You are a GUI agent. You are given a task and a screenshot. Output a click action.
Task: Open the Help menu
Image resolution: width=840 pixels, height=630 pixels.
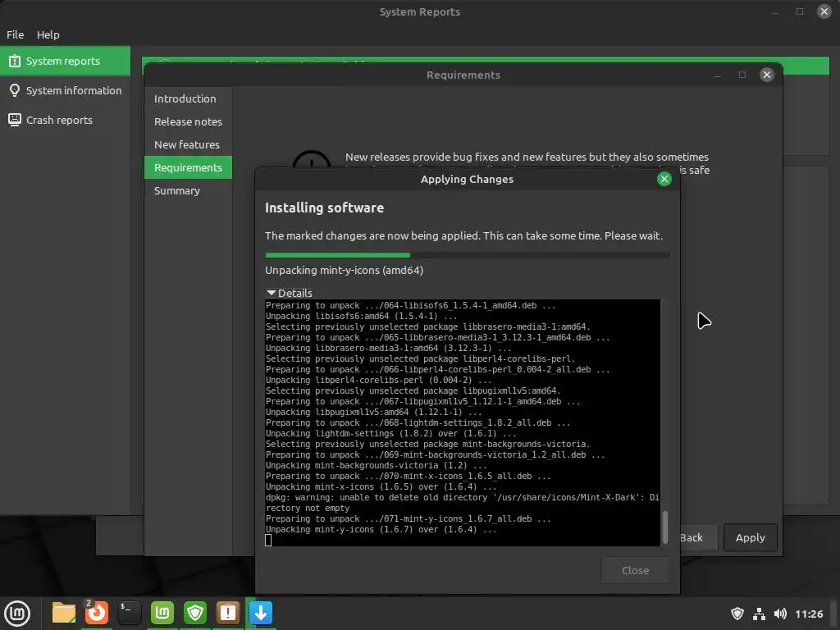click(x=48, y=34)
